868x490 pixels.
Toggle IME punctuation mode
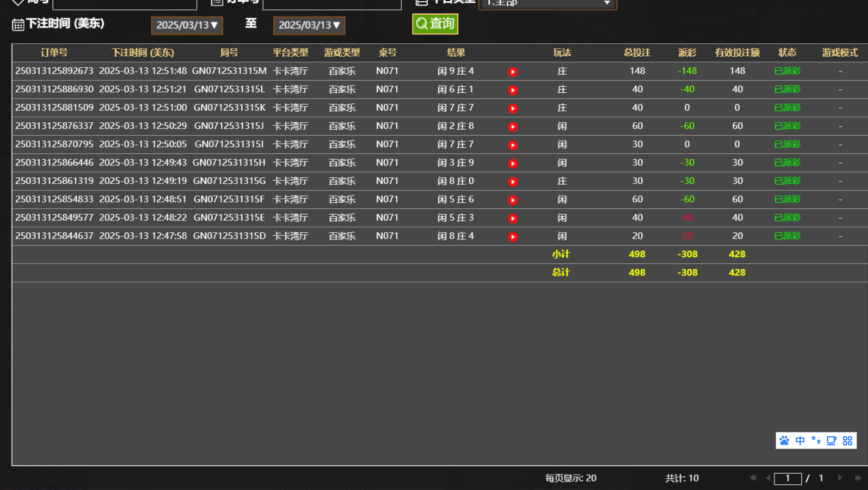(815, 441)
